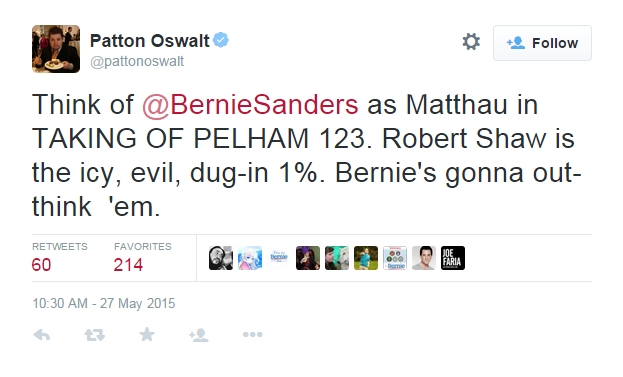Open Patton Oswalt's profile picture
The height and width of the screenshot is (377, 623).
(56, 49)
